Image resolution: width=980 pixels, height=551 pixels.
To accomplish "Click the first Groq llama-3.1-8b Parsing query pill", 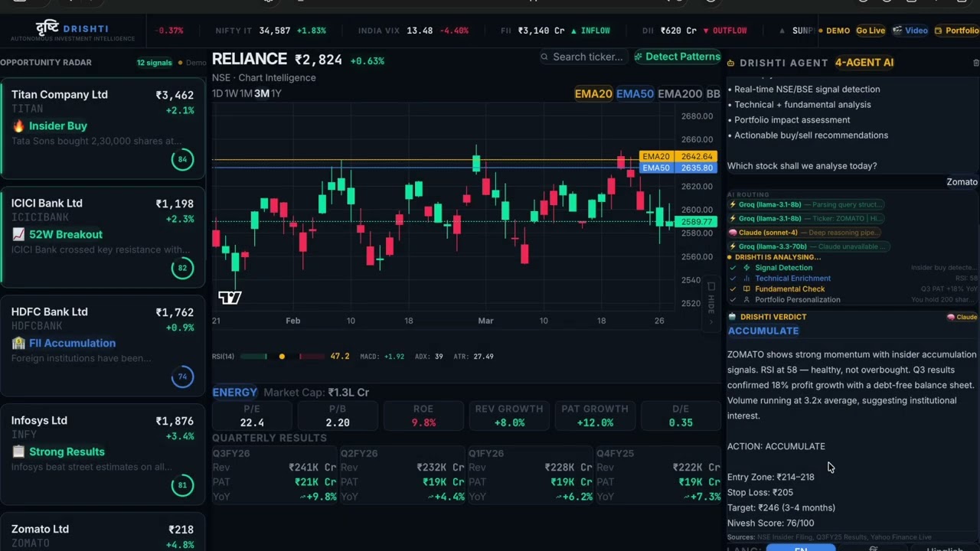I will pos(806,205).
